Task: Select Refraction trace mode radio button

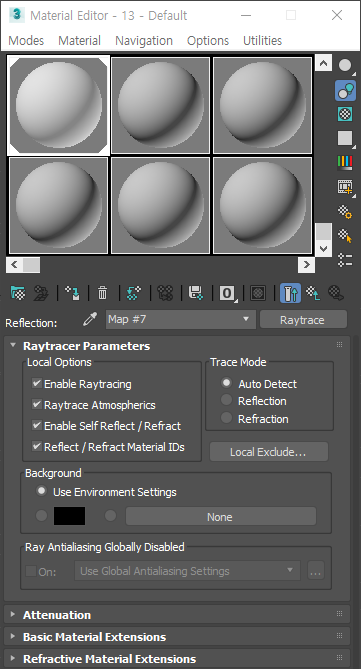Action: pos(226,418)
